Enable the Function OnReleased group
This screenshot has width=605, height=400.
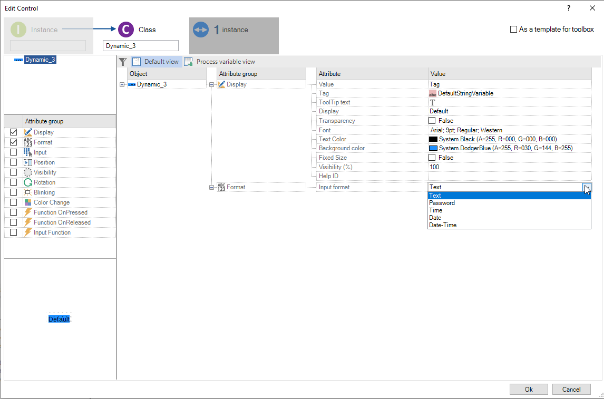[14, 223]
